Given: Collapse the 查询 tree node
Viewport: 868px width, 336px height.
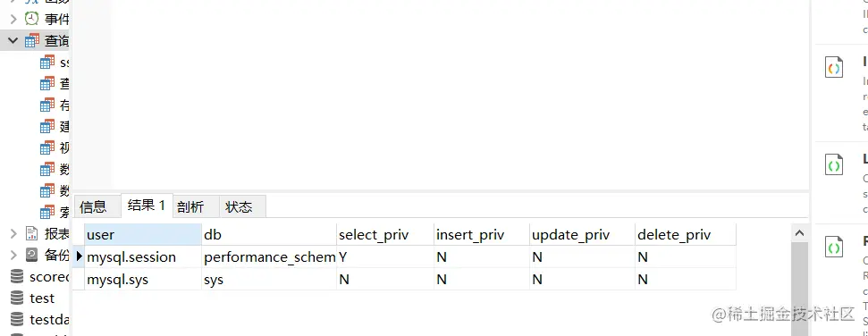Looking at the screenshot, I should 13,40.
